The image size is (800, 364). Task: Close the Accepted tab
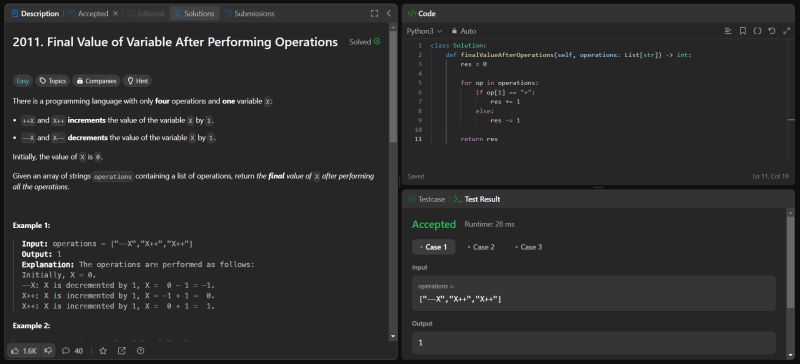(x=115, y=14)
